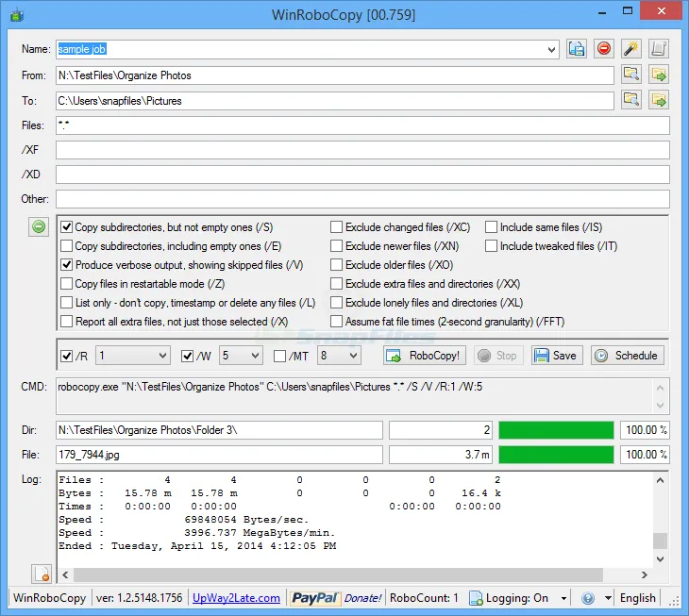Enable Include same files (/IS)

(x=491, y=227)
